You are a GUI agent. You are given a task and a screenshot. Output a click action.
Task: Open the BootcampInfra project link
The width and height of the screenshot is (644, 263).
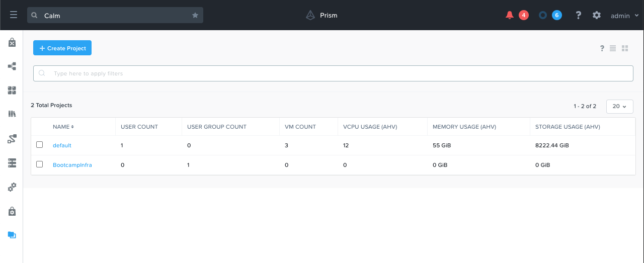[x=72, y=165]
